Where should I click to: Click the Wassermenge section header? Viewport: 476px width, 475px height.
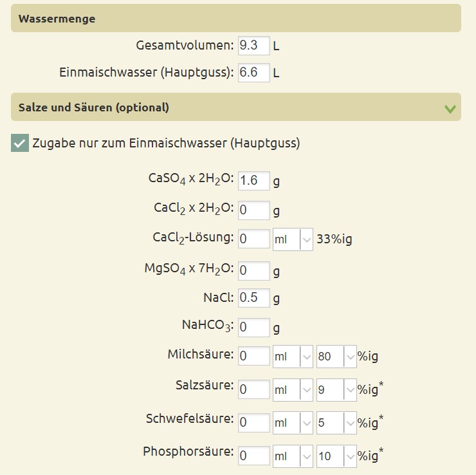(x=236, y=19)
